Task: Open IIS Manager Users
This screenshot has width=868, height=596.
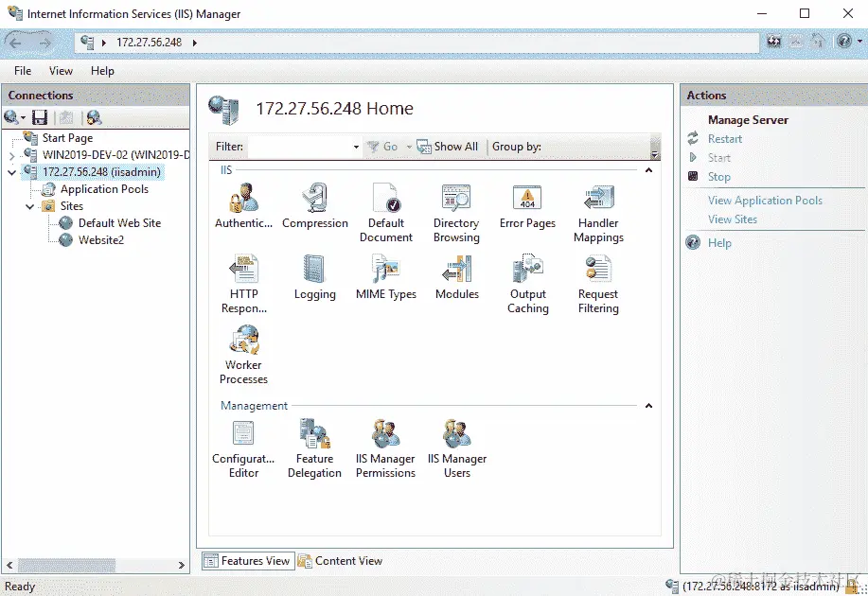Action: click(x=456, y=448)
